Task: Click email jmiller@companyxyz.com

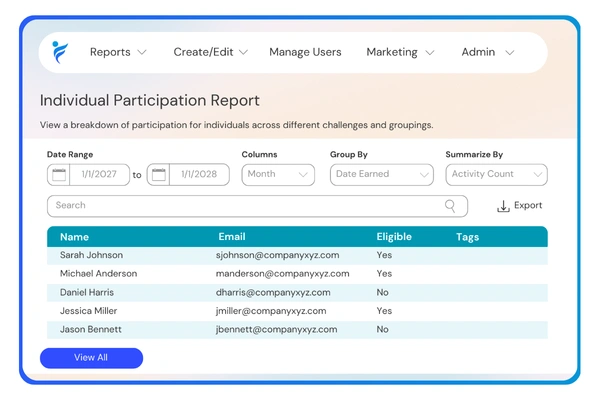Action: [271, 311]
